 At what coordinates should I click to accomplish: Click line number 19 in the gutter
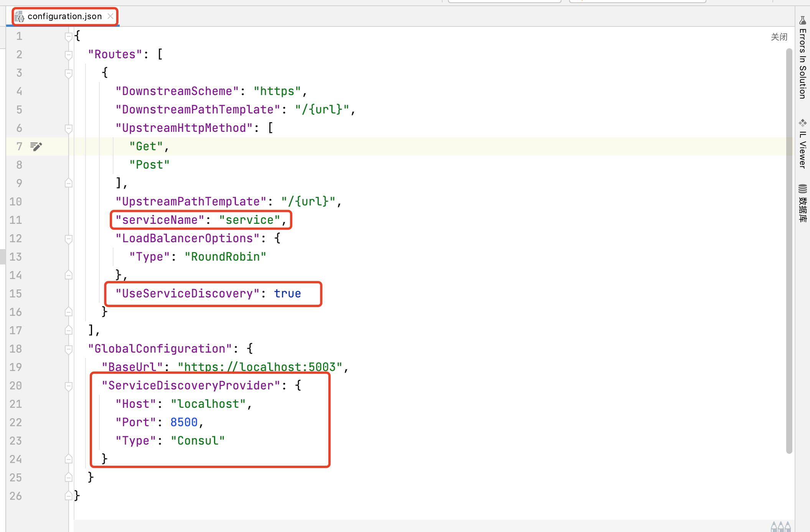[x=16, y=367]
